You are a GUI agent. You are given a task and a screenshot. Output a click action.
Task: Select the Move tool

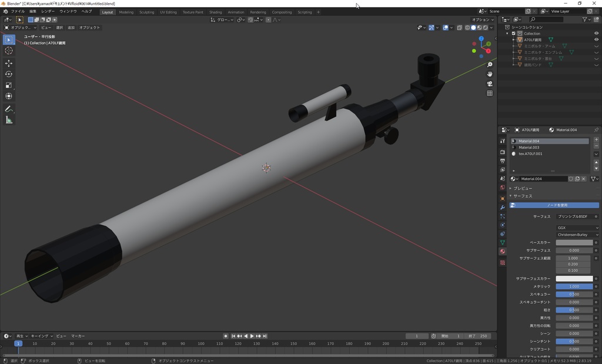pyautogui.click(x=9, y=63)
